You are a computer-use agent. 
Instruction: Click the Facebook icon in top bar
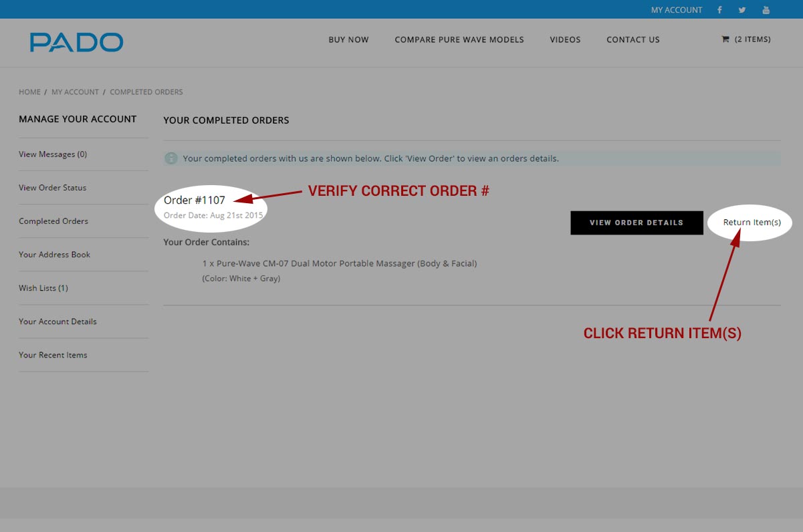click(x=719, y=10)
